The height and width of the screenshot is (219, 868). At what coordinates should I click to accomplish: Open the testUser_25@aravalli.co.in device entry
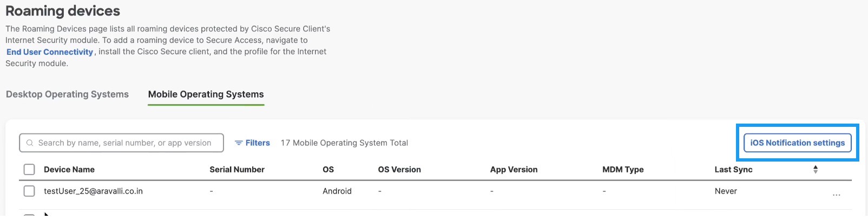pyautogui.click(x=93, y=191)
